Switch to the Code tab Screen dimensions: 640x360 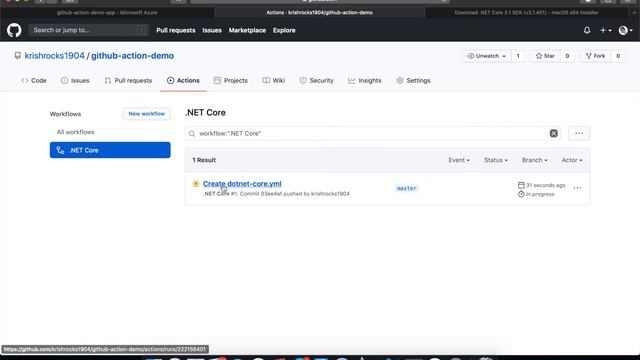point(34,81)
